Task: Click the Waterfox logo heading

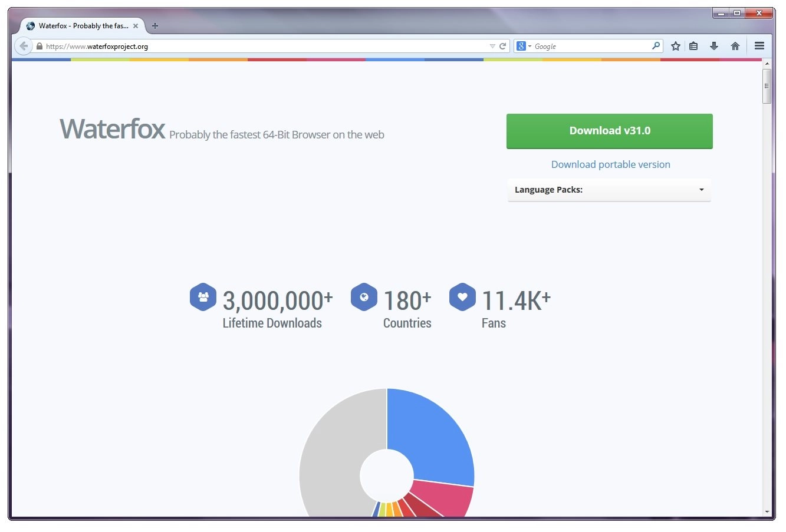Action: (112, 129)
